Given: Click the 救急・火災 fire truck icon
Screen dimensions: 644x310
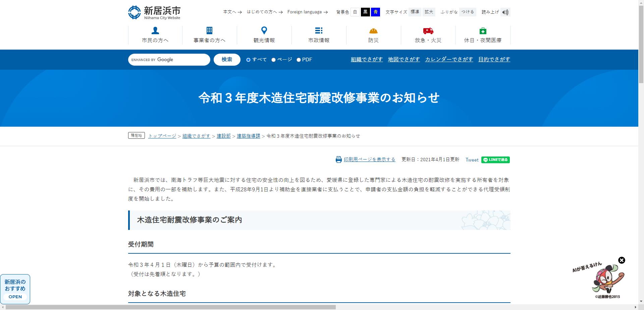Looking at the screenshot, I should [428, 30].
